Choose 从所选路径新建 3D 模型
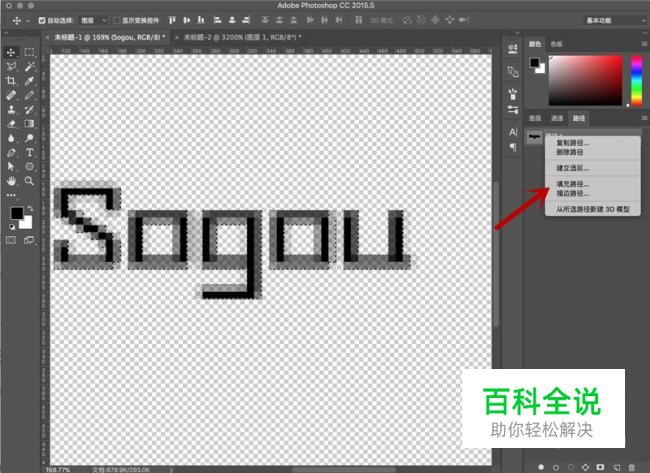This screenshot has height=473, width=650. [x=593, y=209]
